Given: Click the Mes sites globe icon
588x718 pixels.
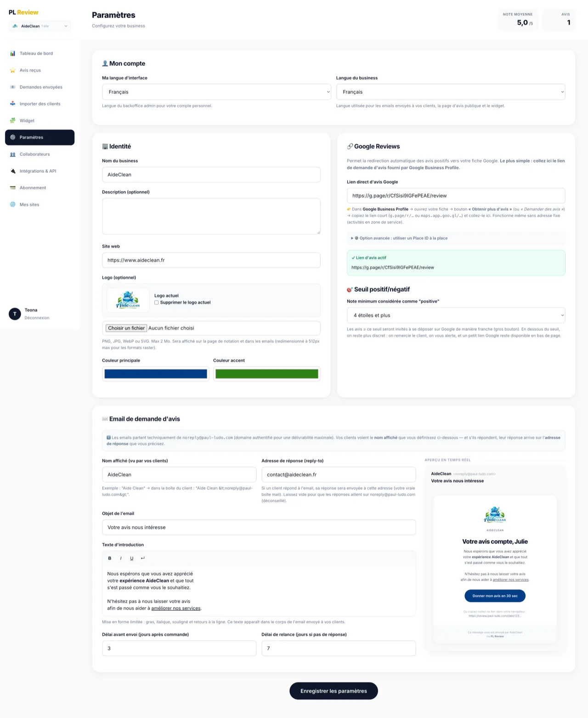Looking at the screenshot, I should [13, 205].
